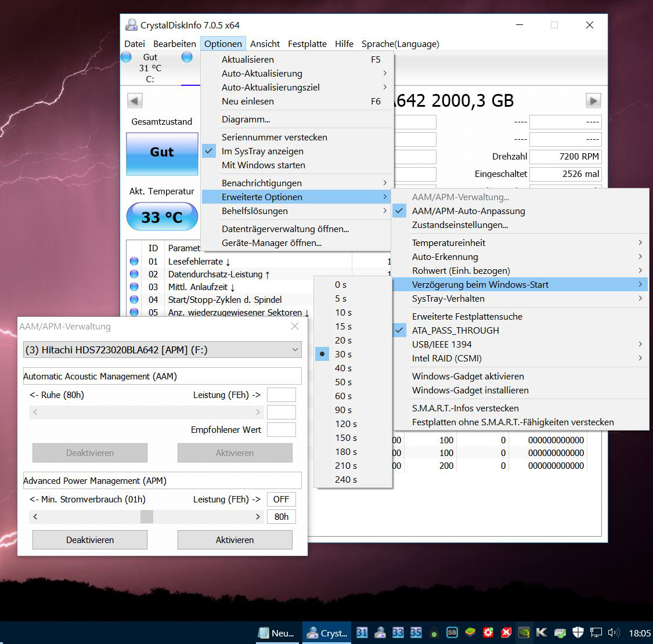
Task: Toggle Im SysTray anzeigen option
Action: pyautogui.click(x=297, y=151)
